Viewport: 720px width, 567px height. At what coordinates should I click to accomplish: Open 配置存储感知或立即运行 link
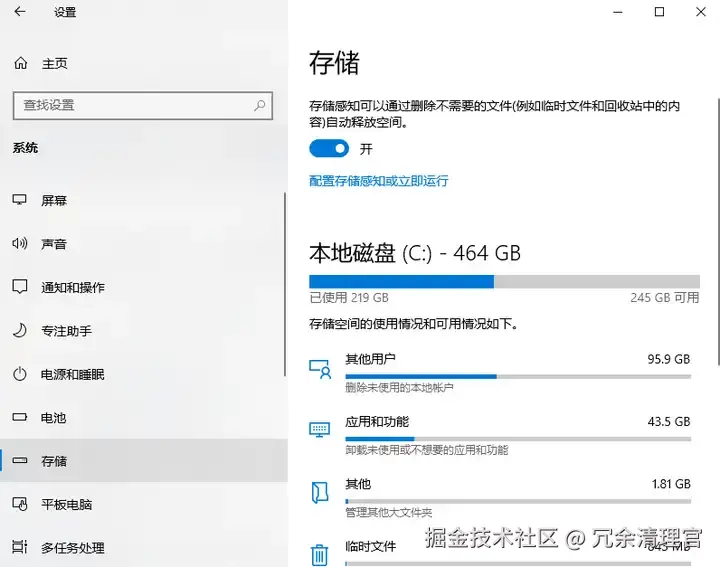pyautogui.click(x=378, y=181)
